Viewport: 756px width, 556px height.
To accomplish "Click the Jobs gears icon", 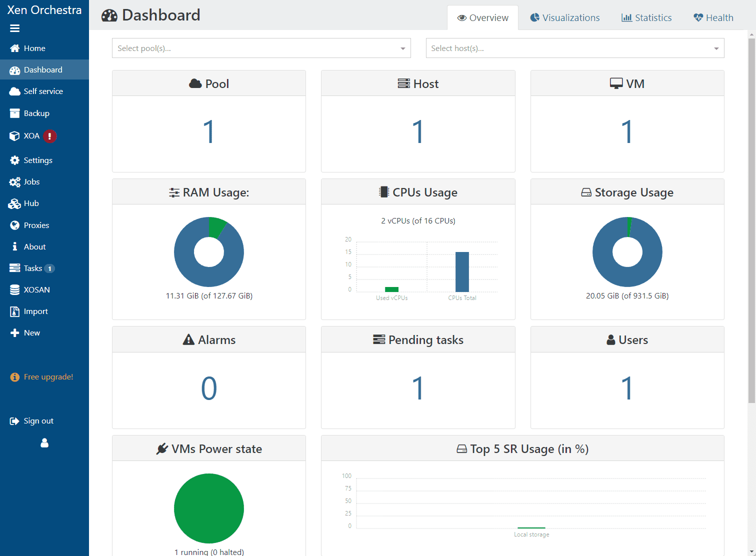I will pos(14,182).
